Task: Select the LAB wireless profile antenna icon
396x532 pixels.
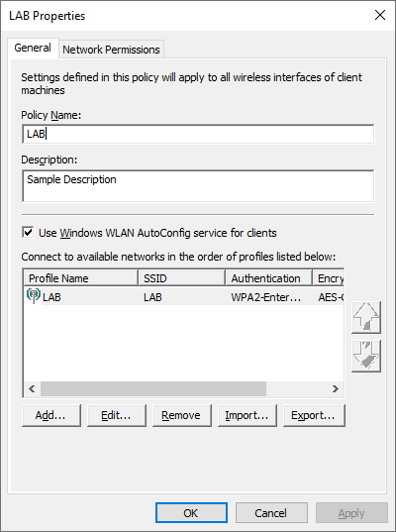Action: point(34,296)
